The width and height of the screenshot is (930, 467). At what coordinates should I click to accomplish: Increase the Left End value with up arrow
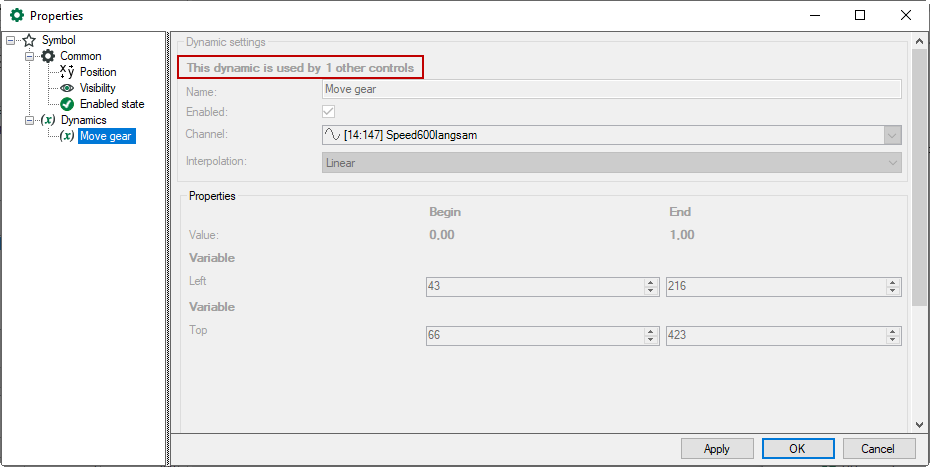pos(893,282)
